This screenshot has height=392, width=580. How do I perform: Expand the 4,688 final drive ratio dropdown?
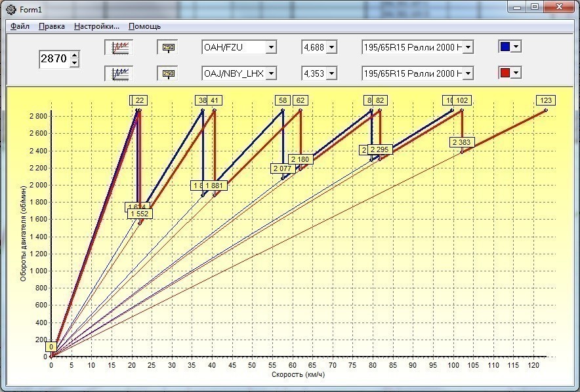[331, 47]
